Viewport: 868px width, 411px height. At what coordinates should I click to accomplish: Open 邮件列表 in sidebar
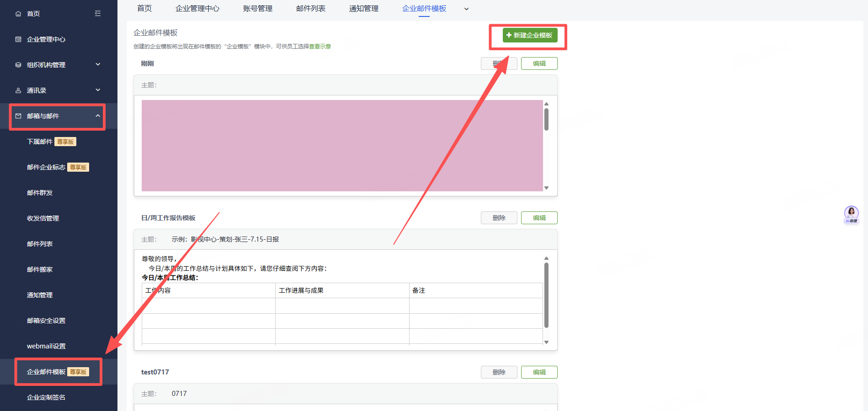coord(40,244)
